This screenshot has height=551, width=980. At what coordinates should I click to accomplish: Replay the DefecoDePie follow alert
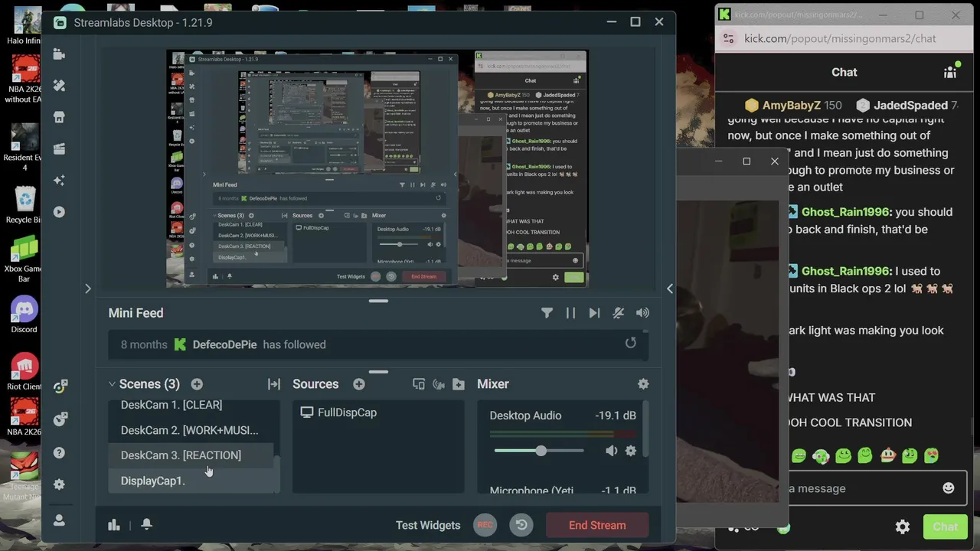(x=631, y=343)
